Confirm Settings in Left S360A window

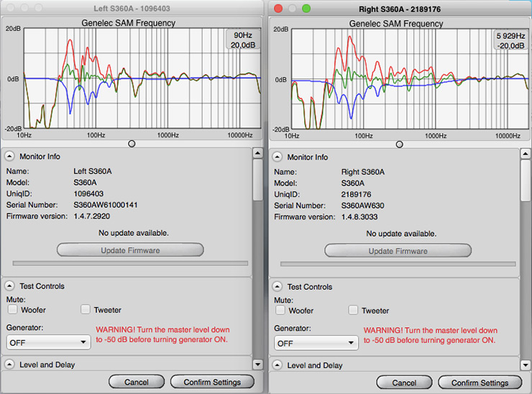click(x=212, y=382)
